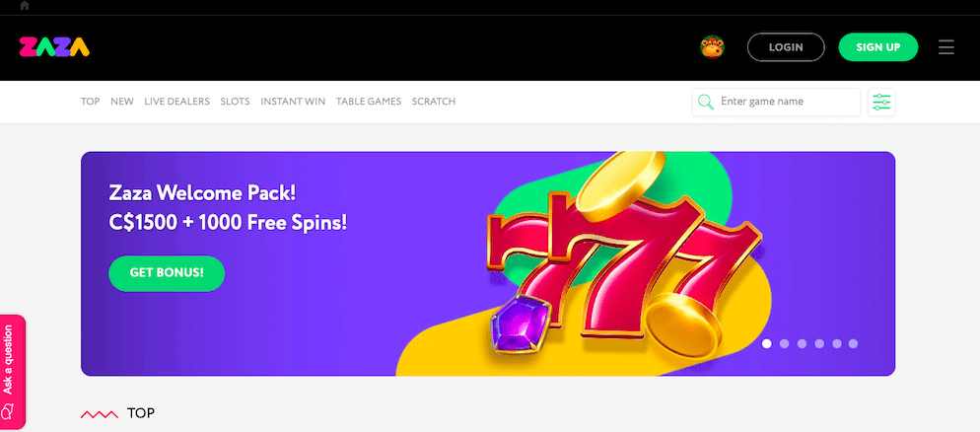Focus the Enter game name field
This screenshot has width=980, height=432.
776,102
